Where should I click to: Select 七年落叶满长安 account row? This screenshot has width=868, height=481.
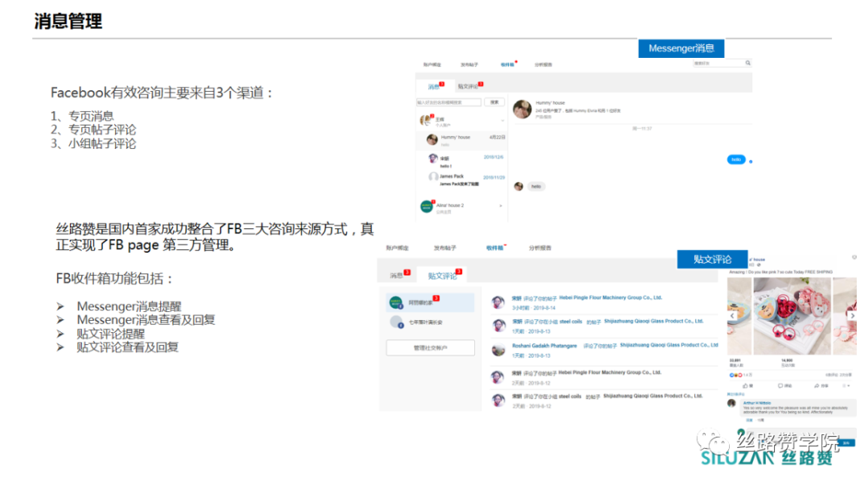coord(430,322)
